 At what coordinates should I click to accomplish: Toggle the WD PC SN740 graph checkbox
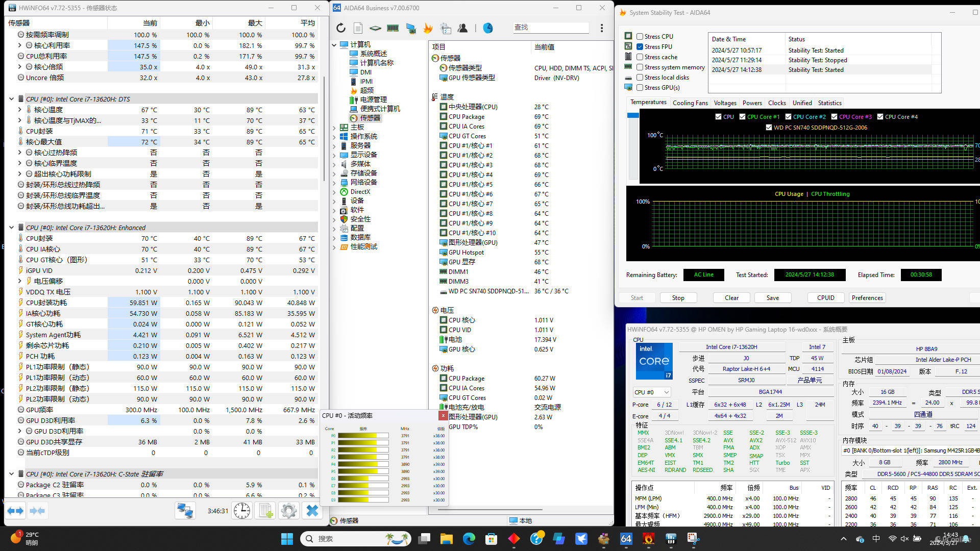click(x=769, y=128)
